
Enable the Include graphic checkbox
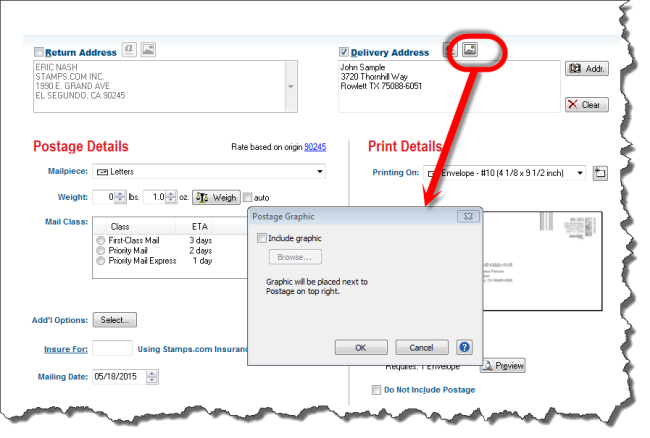(263, 238)
